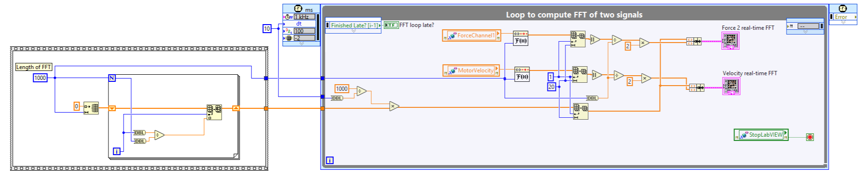Viewport: 868px width, 175px height.
Task: Expand the Finished Late? left data node
Action: (x=353, y=31)
